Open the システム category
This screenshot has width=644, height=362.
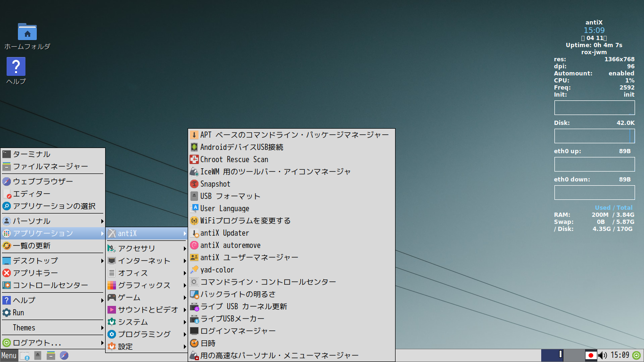coord(147,322)
